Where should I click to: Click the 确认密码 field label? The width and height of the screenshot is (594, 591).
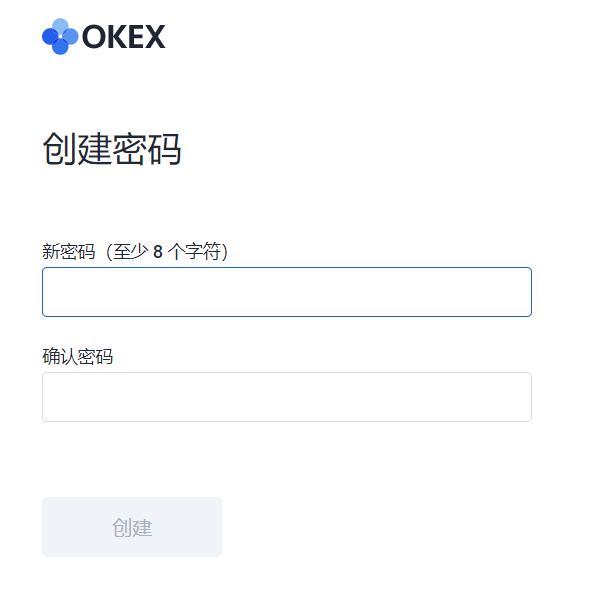(x=77, y=356)
